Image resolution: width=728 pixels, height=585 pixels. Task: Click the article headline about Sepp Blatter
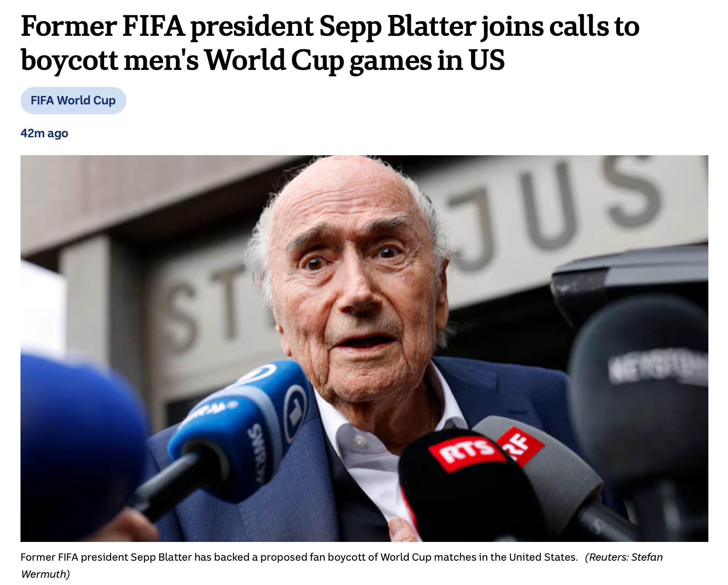(x=329, y=43)
